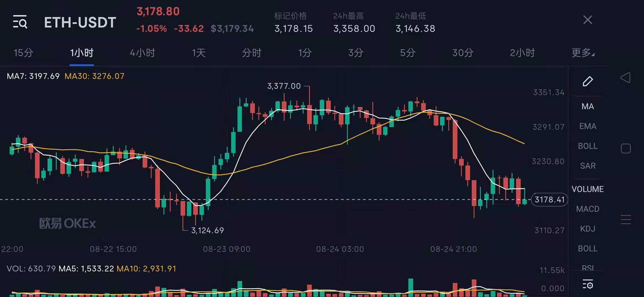The width and height of the screenshot is (644, 297).
Task: Open the pair search menu icon
Action: [20, 22]
